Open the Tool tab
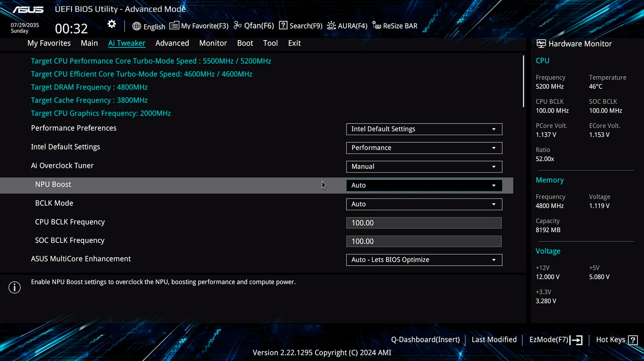 [x=271, y=43]
